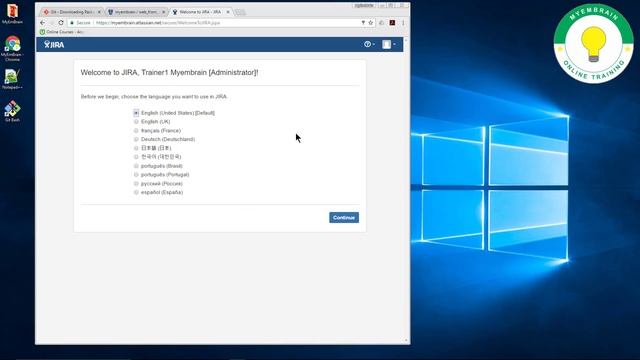Select the Welcome to JIRA tab
This screenshot has height=360, width=640.
coord(201,12)
